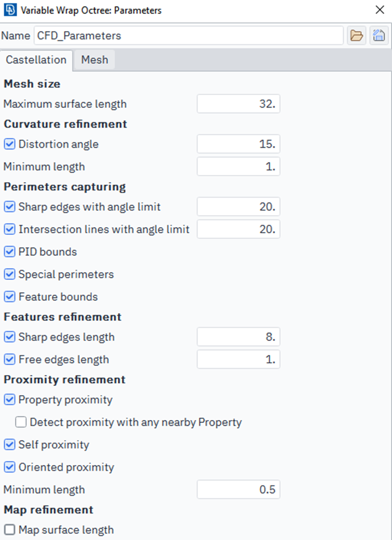The width and height of the screenshot is (392, 540).
Task: Uncheck Sharp edges with angle limit
Action: coord(9,206)
